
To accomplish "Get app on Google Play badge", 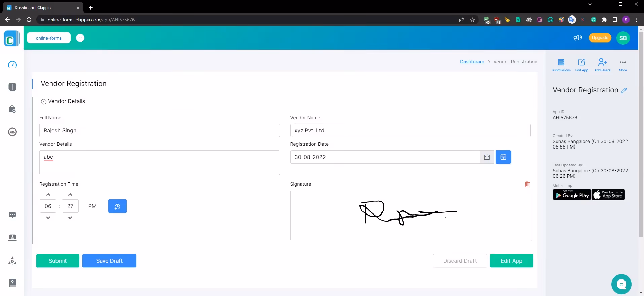I will [x=572, y=195].
